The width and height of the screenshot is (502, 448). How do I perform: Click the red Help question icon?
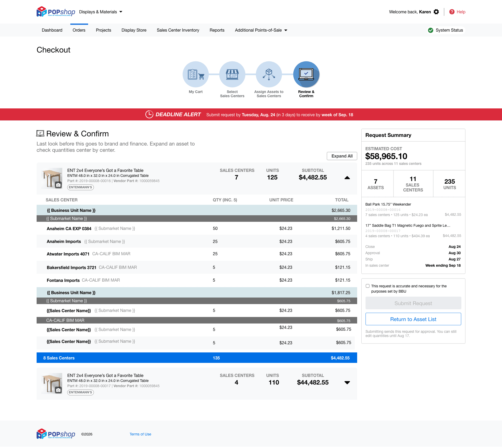[452, 12]
